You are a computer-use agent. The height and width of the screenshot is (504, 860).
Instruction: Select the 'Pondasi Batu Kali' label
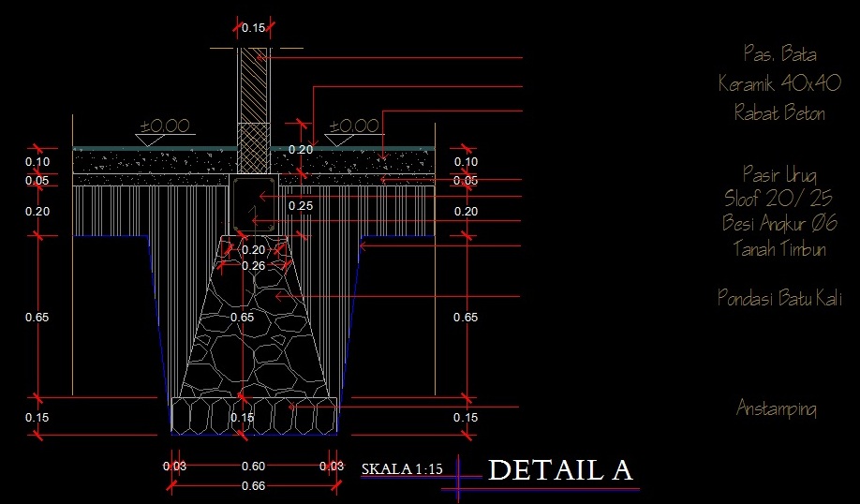pos(779,298)
